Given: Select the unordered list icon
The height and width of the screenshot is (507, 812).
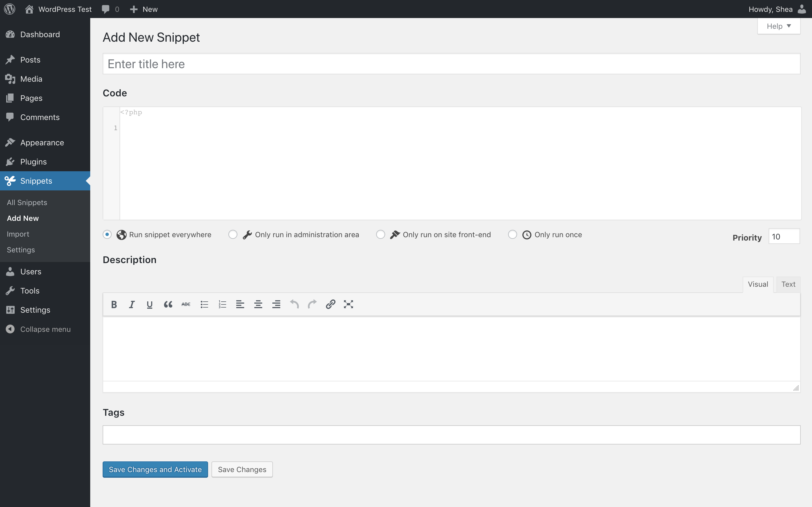Looking at the screenshot, I should click(204, 304).
